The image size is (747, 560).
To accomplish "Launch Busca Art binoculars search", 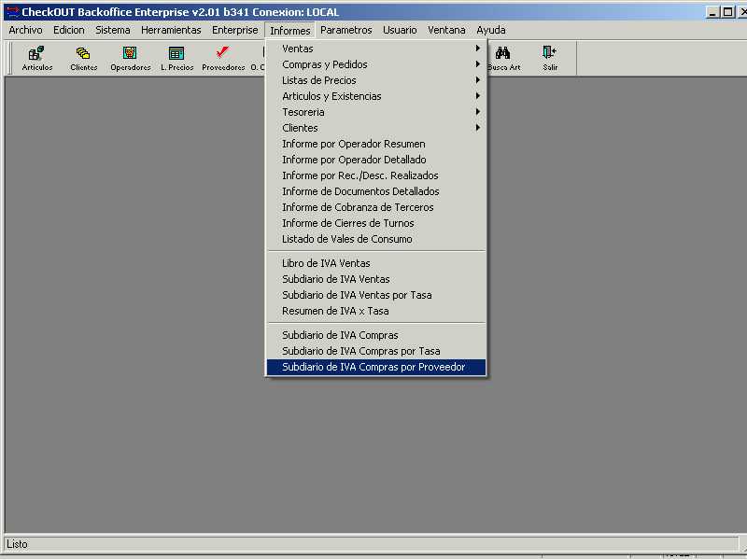I will pos(503,58).
